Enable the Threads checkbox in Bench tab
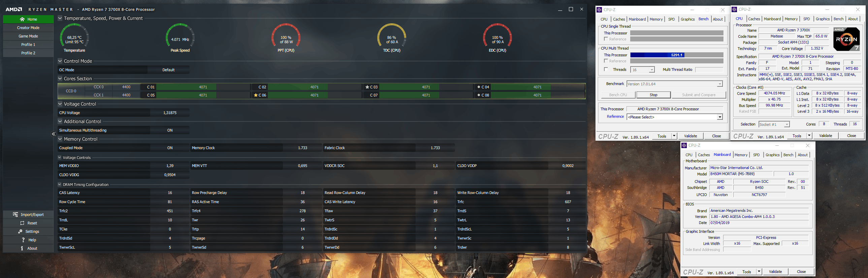Screen dimensions: 868x278 (606, 69)
